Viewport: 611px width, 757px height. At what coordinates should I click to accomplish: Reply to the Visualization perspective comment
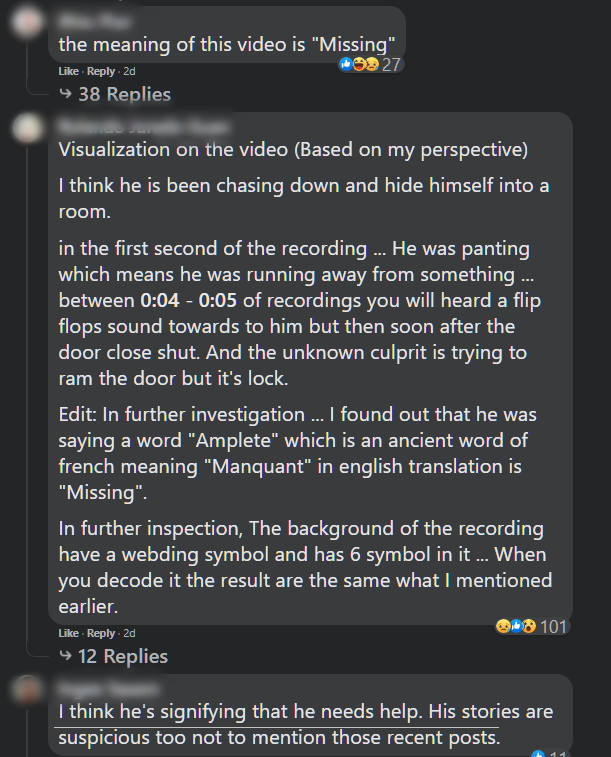(101, 633)
